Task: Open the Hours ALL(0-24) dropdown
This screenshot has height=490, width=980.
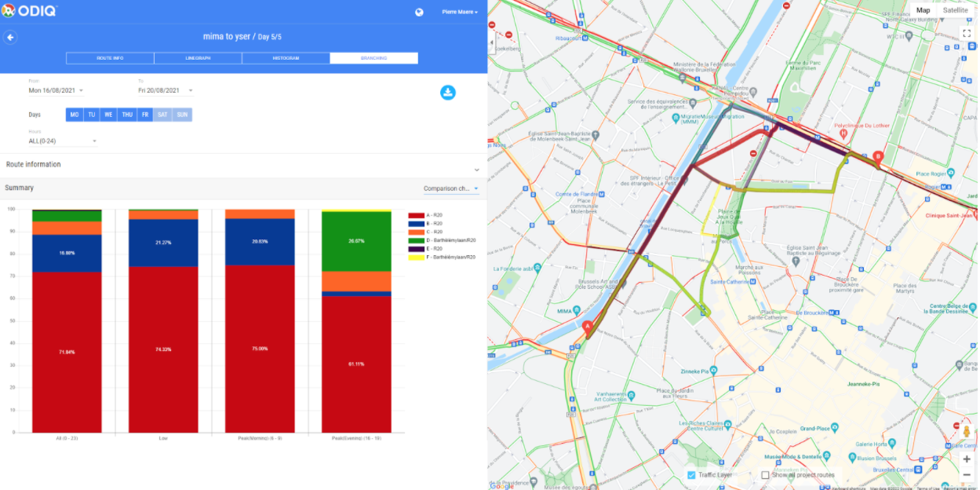Action: click(63, 141)
